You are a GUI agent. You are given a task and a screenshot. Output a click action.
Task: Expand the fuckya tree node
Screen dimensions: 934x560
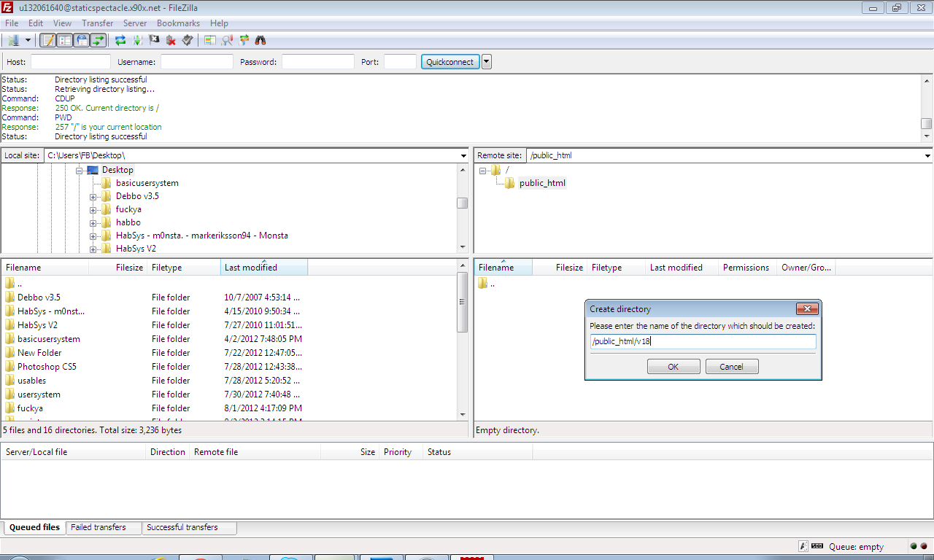pyautogui.click(x=93, y=210)
